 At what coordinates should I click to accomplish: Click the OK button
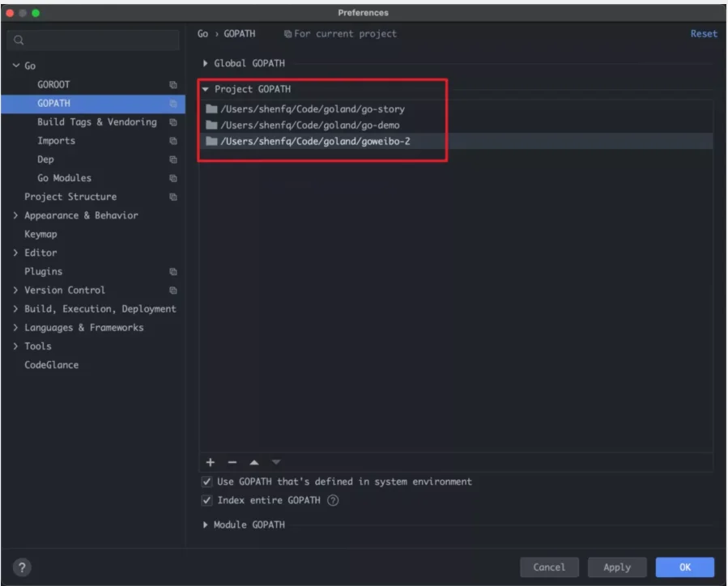tap(685, 567)
